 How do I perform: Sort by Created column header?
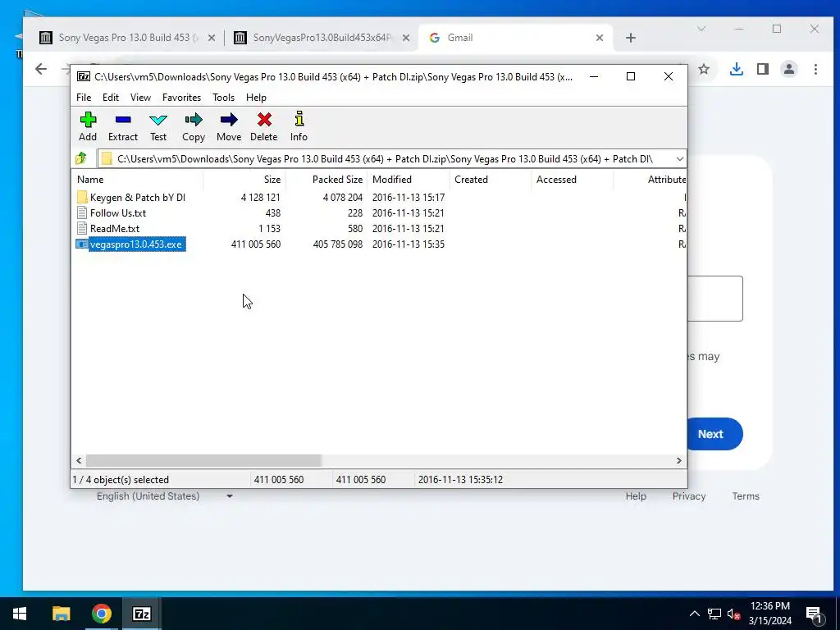pos(491,180)
